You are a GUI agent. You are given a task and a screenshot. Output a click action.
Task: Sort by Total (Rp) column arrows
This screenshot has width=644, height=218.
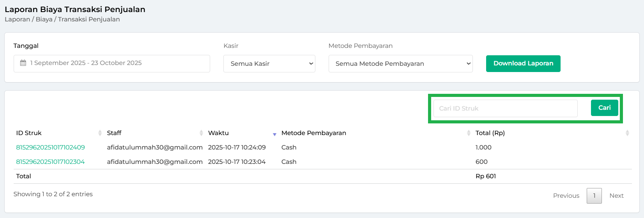627,133
